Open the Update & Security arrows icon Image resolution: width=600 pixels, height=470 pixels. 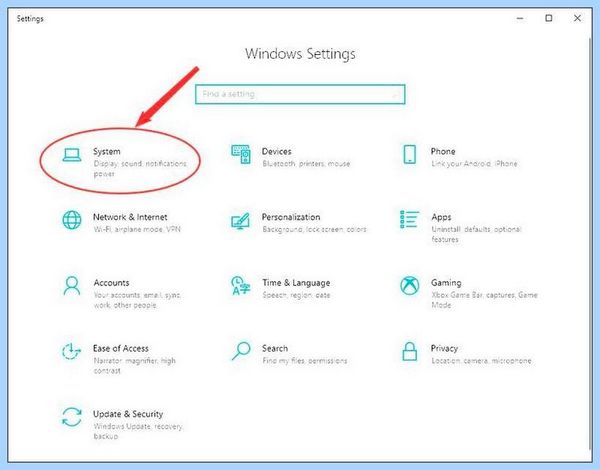pyautogui.click(x=72, y=417)
